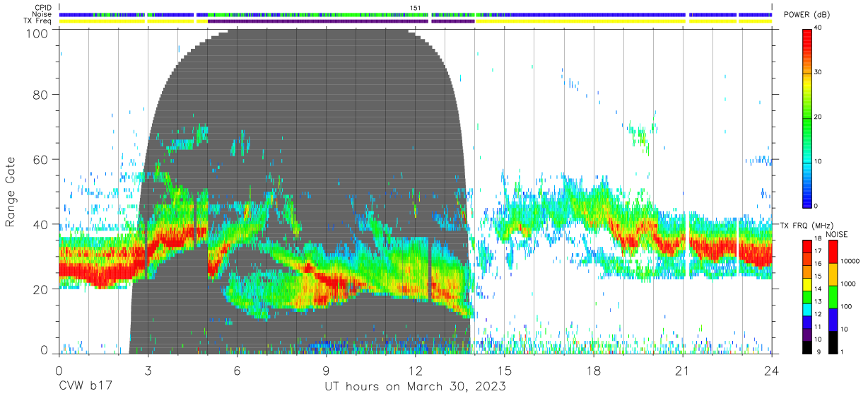Click the purple 10 MHz TX FRQ swatch

pos(808,333)
